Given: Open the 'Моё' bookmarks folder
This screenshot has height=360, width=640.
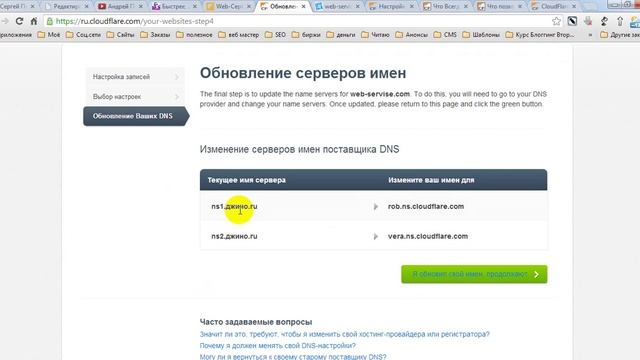Looking at the screenshot, I should [x=49, y=35].
